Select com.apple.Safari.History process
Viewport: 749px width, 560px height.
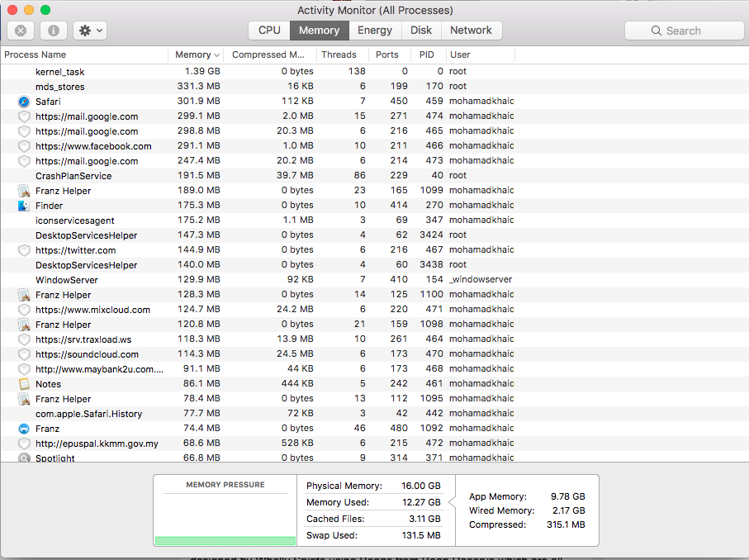pyautogui.click(x=89, y=414)
